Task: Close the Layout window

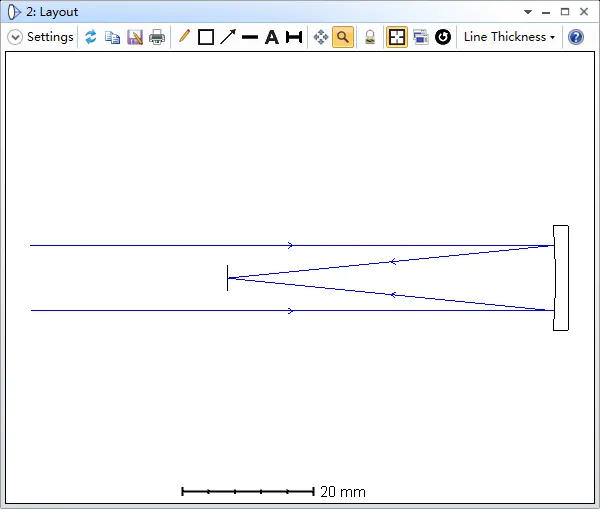Action: click(x=584, y=12)
